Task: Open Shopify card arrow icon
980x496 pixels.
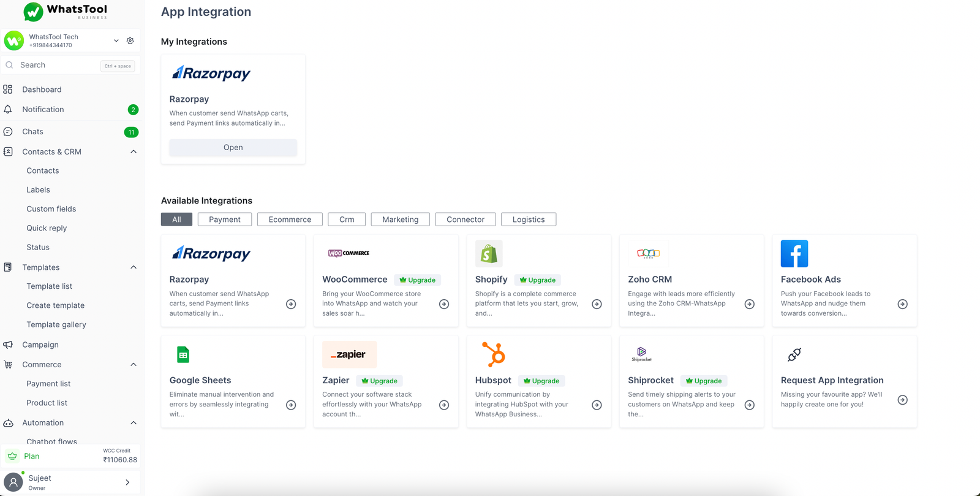Action: pos(597,304)
